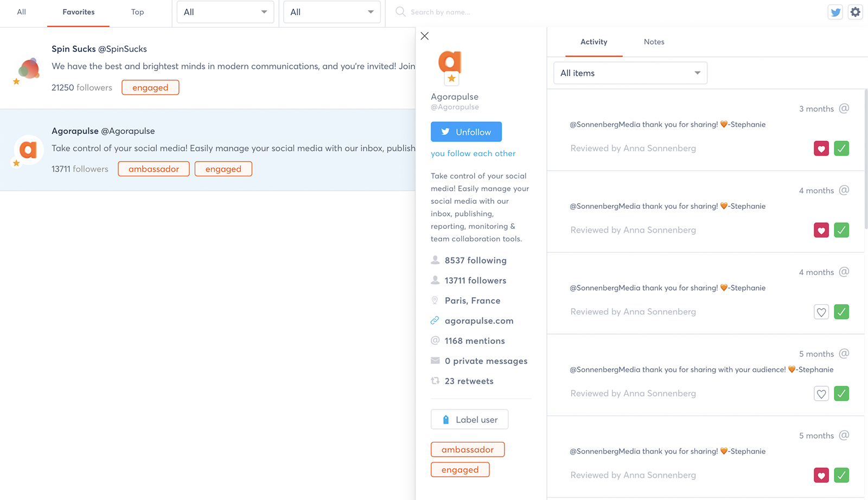Click the envelope icon for private messages
The image size is (868, 500).
435,361
